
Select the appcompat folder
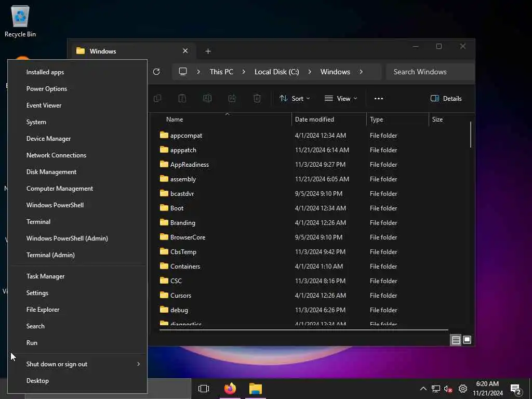click(187, 136)
